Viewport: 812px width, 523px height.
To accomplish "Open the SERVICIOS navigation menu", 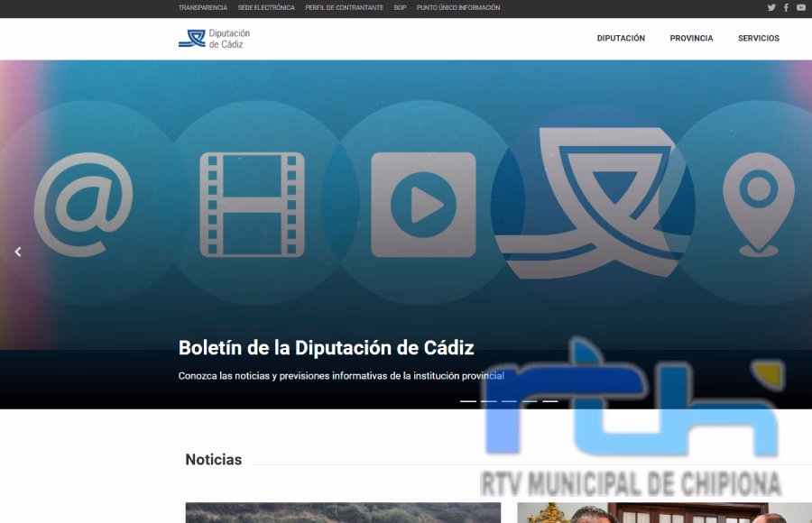I will [759, 38].
